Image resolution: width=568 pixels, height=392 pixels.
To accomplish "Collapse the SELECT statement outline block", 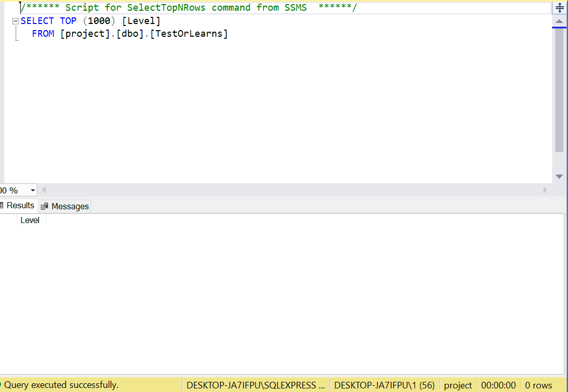I will [15, 21].
